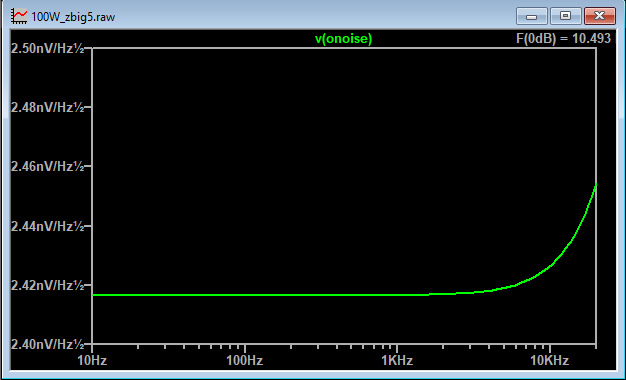This screenshot has height=380, width=626.
Task: Click the 2.40nV/Hz½ vertical axis label
Action: 48,344
